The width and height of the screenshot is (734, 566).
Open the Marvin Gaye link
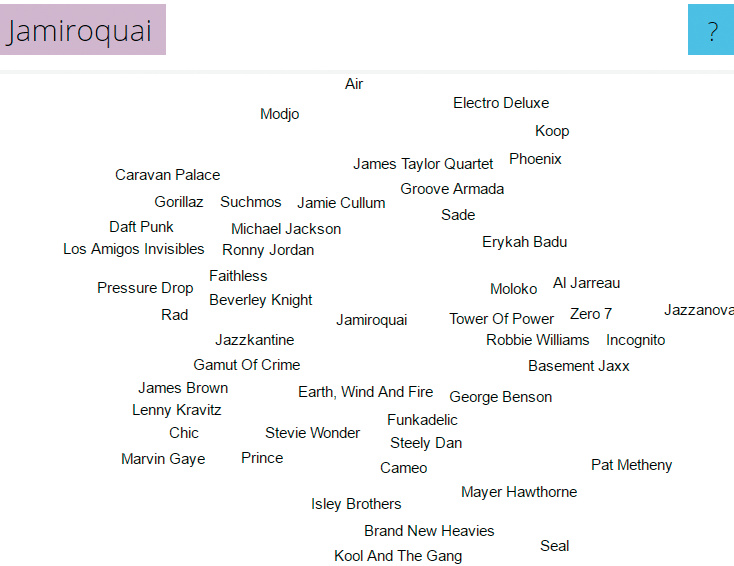coord(163,459)
